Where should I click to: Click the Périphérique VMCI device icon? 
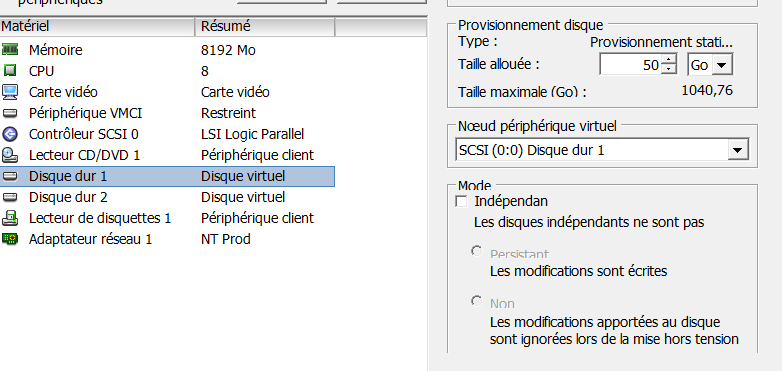click(x=10, y=113)
